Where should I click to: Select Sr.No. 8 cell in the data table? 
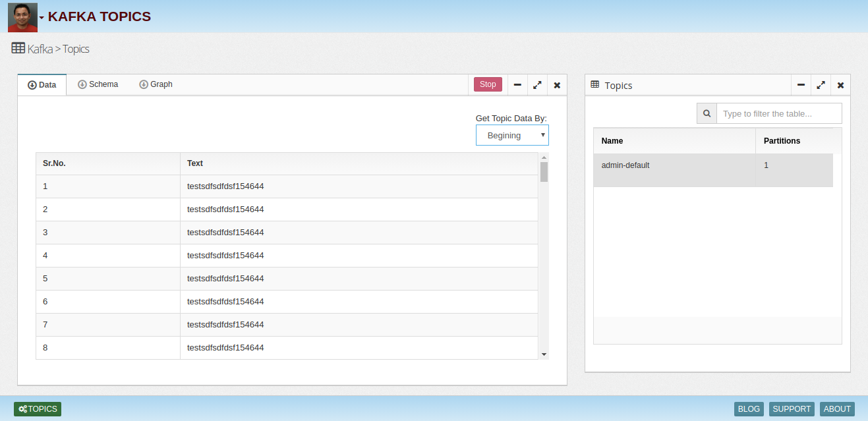(108, 348)
